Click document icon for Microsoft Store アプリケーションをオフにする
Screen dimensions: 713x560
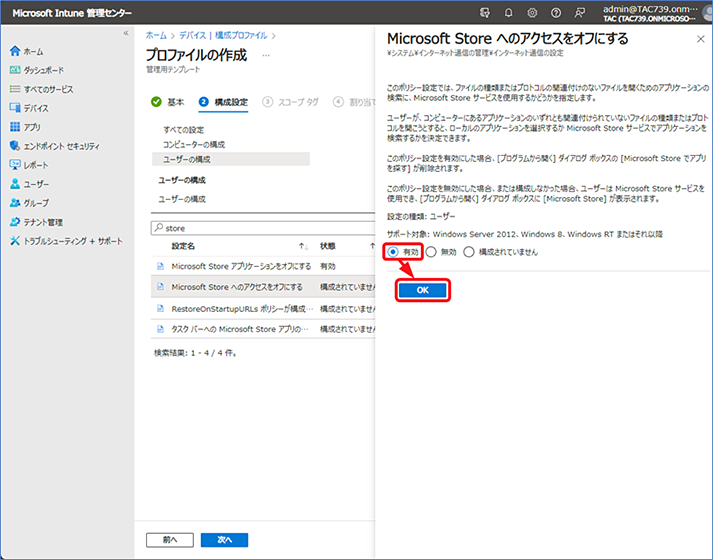(x=160, y=266)
